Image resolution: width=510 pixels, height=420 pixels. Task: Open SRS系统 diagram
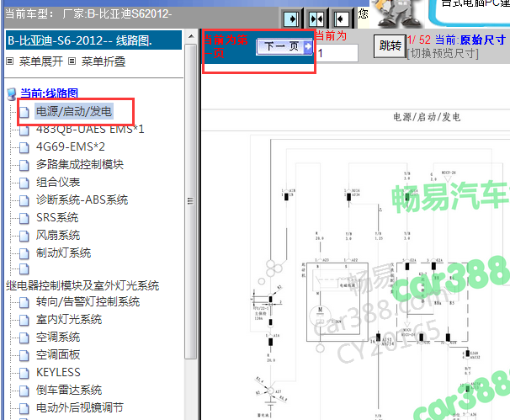57,217
